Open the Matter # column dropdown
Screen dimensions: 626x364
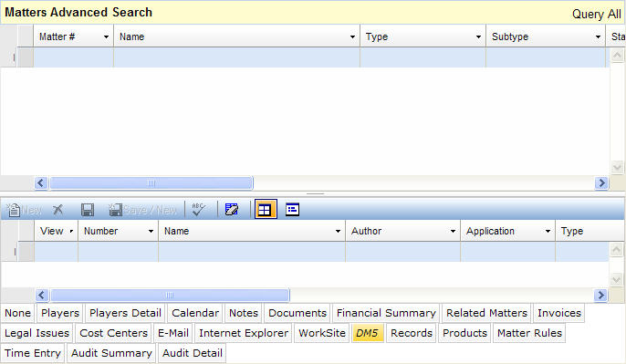click(x=106, y=37)
